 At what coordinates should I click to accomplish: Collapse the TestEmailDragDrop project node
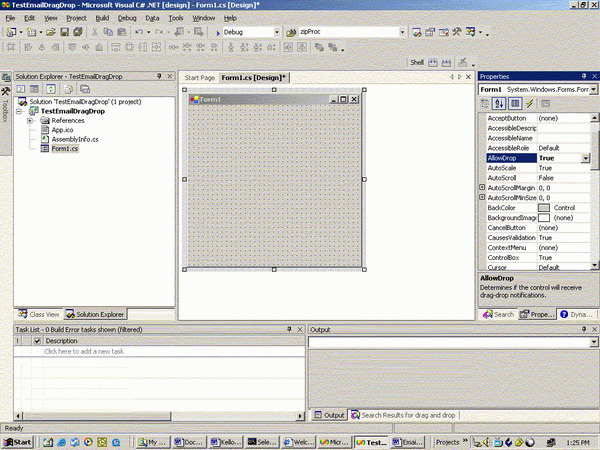click(19, 111)
